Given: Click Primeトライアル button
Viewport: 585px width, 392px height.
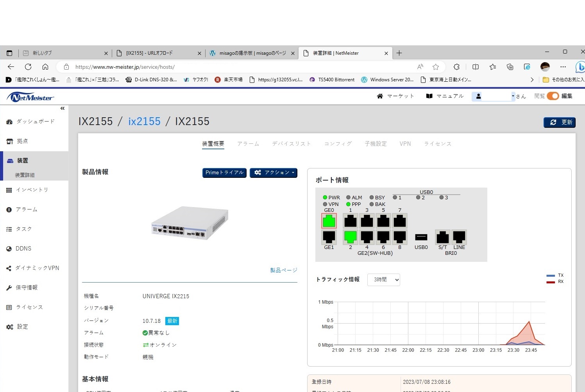Looking at the screenshot, I should [x=224, y=172].
